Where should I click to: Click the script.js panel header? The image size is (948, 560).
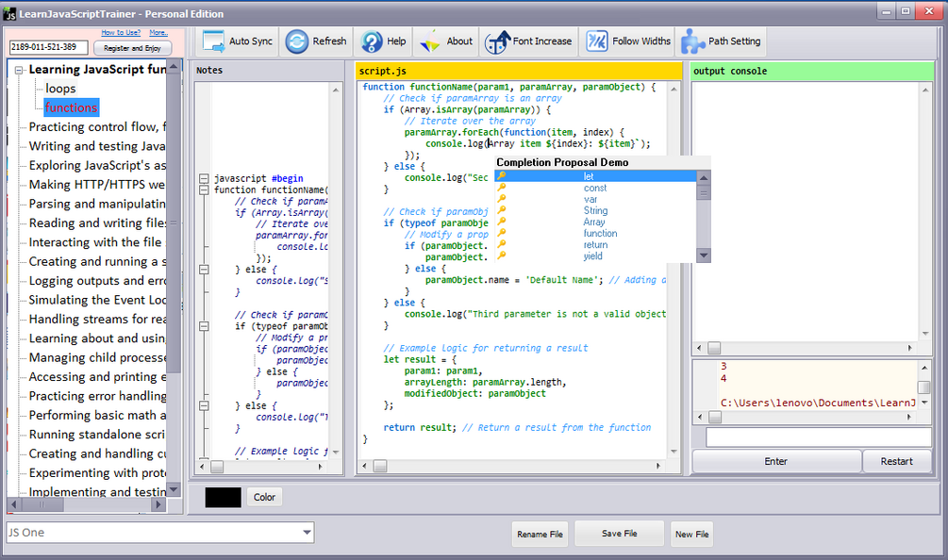(x=518, y=71)
